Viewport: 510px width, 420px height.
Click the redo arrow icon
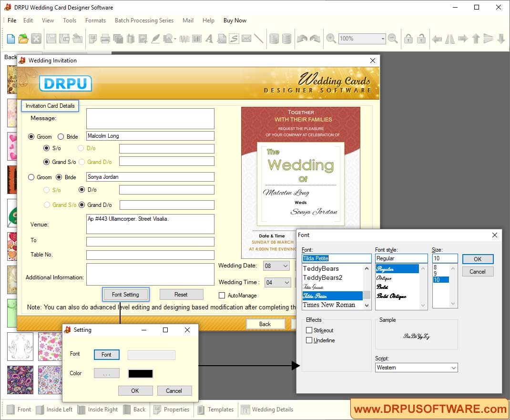315,39
